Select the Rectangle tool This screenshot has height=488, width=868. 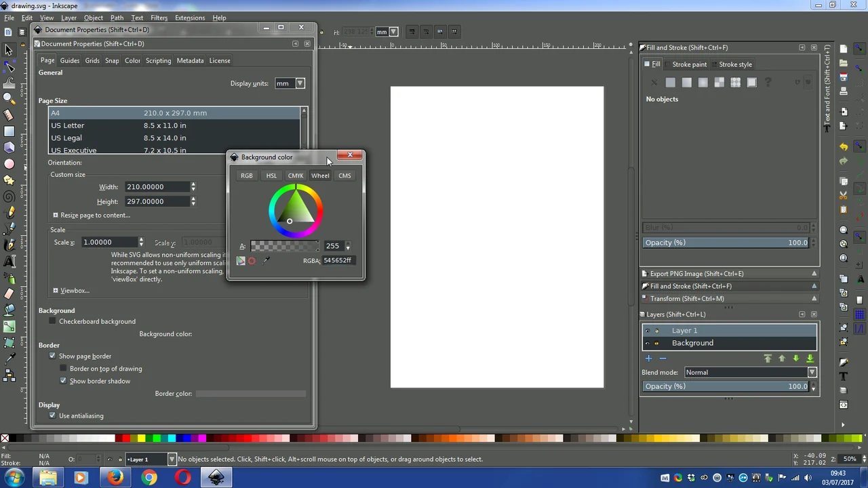coord(9,131)
